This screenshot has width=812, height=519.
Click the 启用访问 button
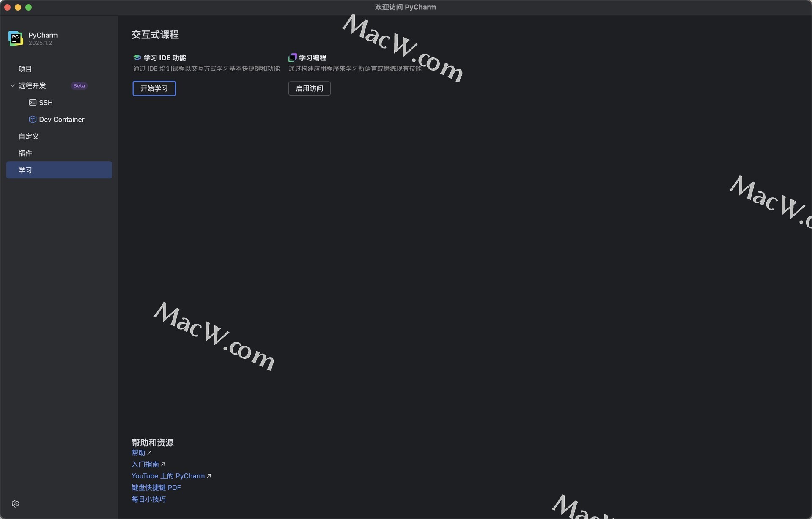pos(310,88)
